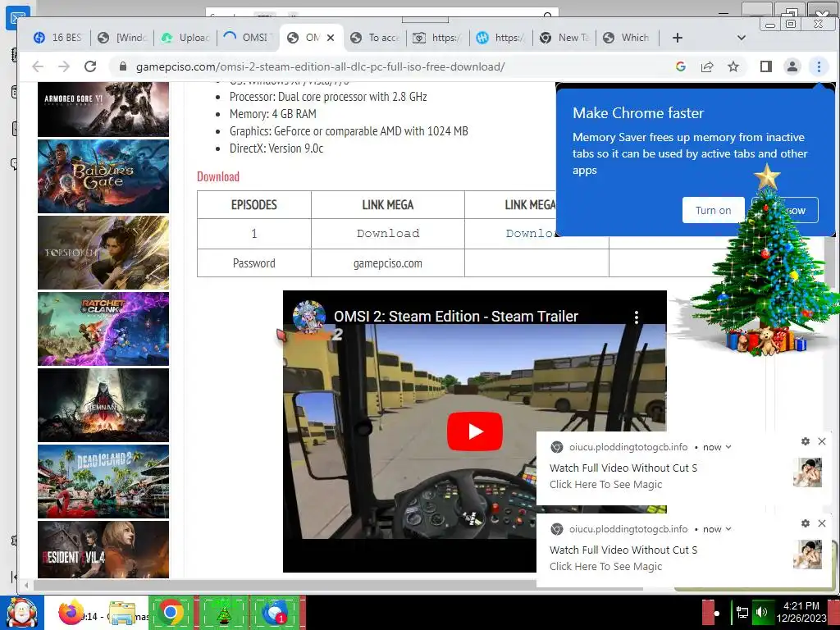Open settings gear of upper notification
Image resolution: width=840 pixels, height=630 pixels.
click(x=806, y=441)
